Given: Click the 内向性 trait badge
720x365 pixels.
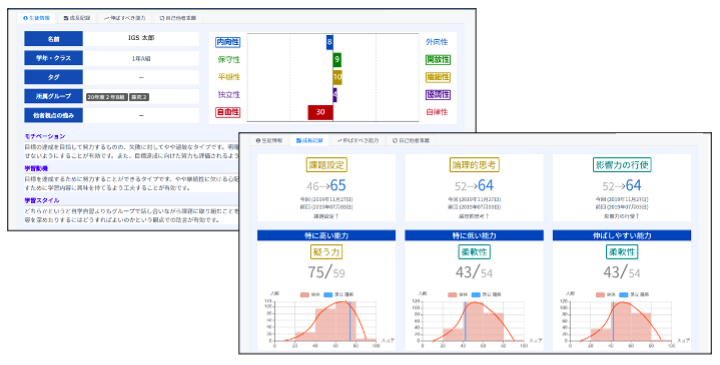Looking at the screenshot, I should (x=228, y=42).
